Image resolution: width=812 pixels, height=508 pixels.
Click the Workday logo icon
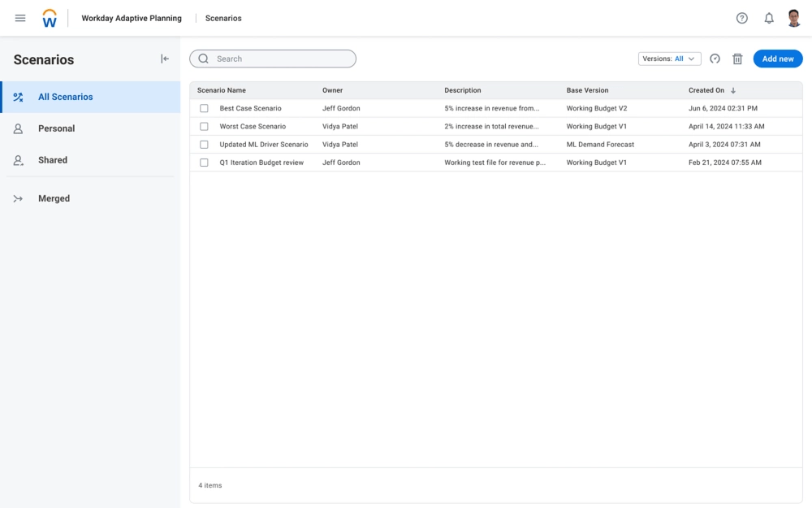point(50,18)
